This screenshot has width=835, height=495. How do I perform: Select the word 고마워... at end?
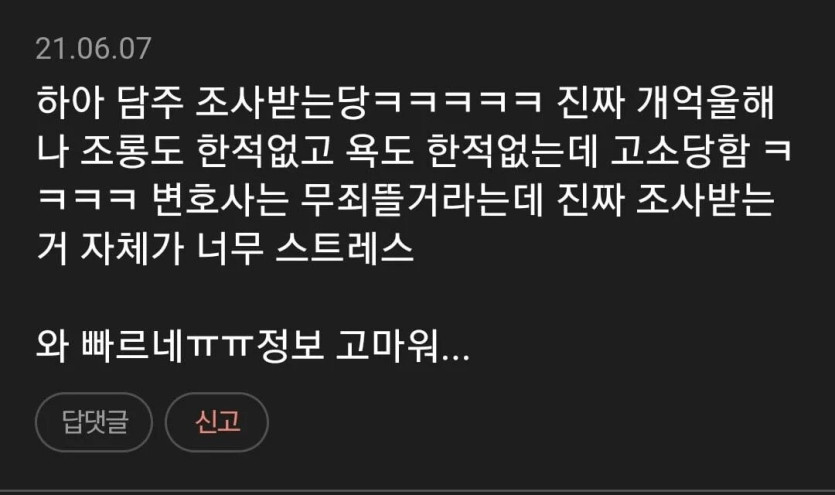[403, 346]
